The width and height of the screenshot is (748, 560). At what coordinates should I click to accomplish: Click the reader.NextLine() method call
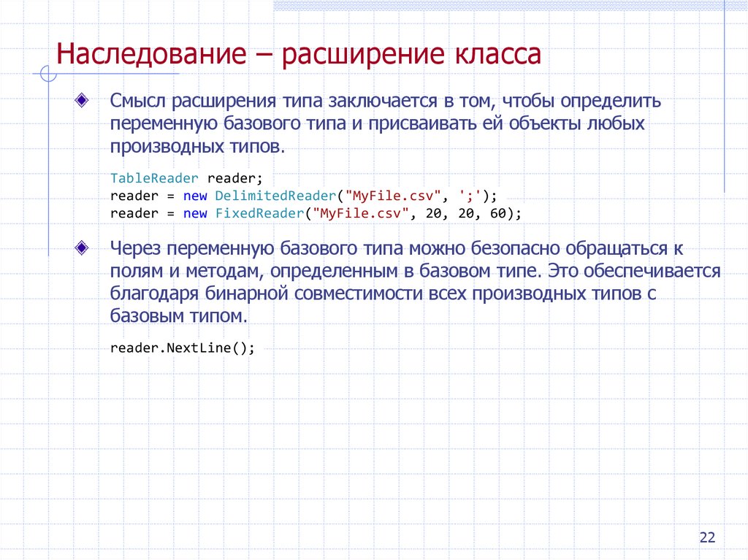[182, 348]
